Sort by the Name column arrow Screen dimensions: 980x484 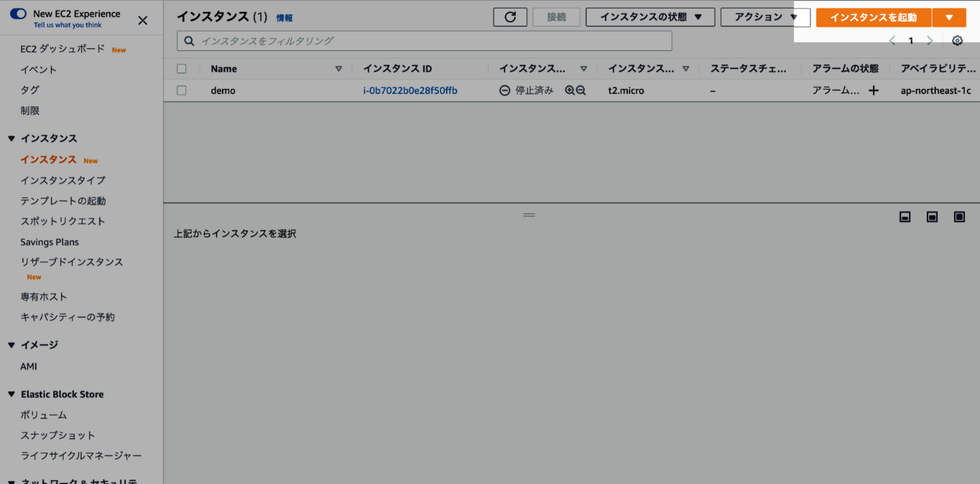point(339,69)
